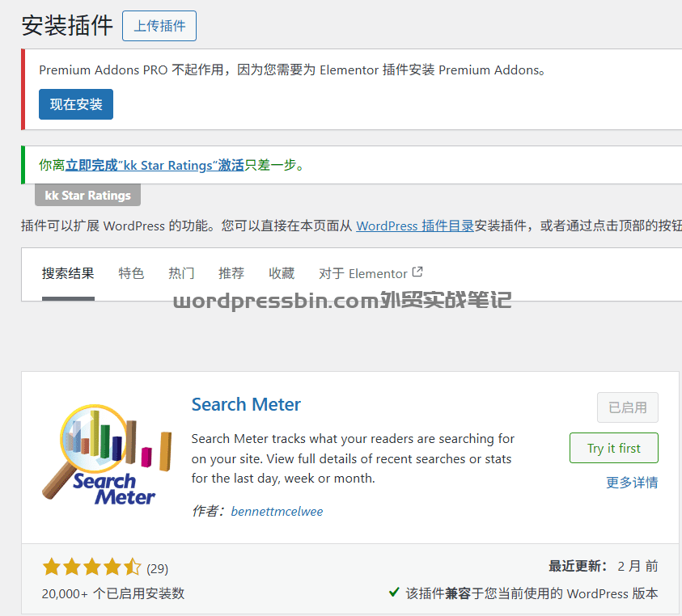Open the Search Meter plugin title link
Viewport: 682px width, 616px height.
pyautogui.click(x=246, y=404)
